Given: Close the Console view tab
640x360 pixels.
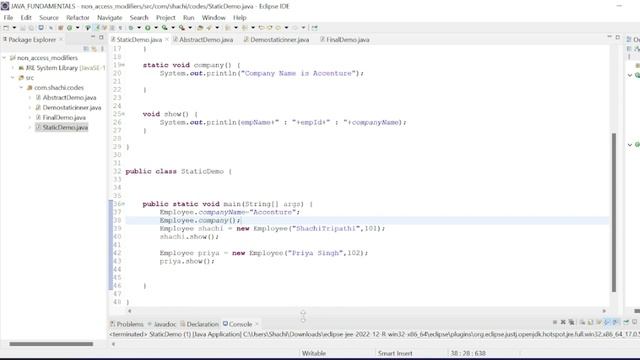Looking at the screenshot, I should pyautogui.click(x=257, y=324).
